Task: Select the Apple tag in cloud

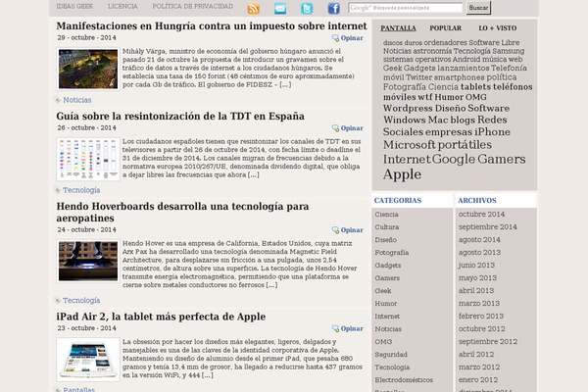Action: click(x=402, y=174)
